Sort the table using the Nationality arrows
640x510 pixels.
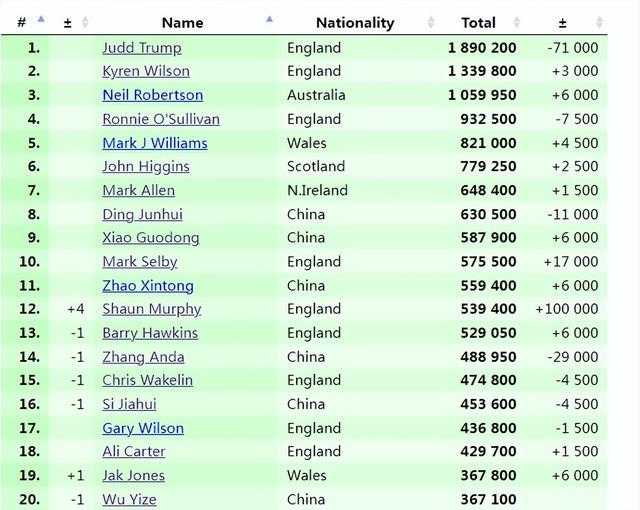click(431, 22)
